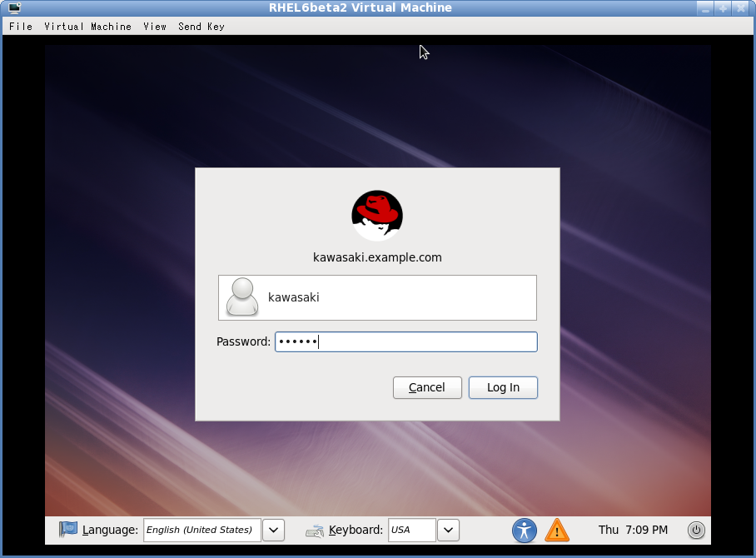This screenshot has height=558, width=756.
Task: Close the RHEL6beta2 Virtual Machine window
Action: [741, 8]
